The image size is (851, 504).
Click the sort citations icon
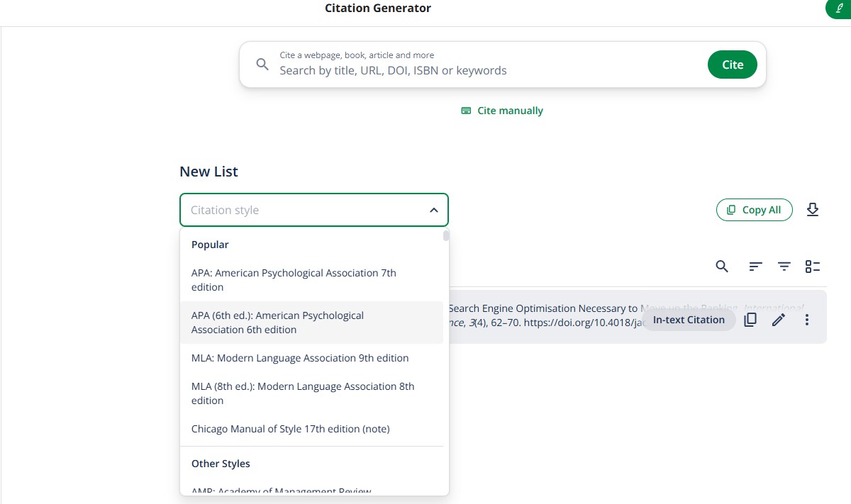(756, 267)
